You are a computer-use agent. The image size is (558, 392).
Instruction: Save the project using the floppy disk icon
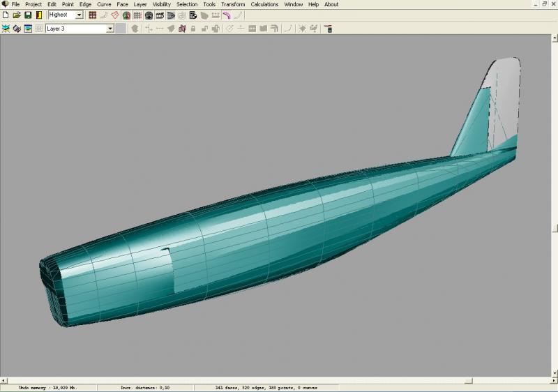[x=28, y=15]
